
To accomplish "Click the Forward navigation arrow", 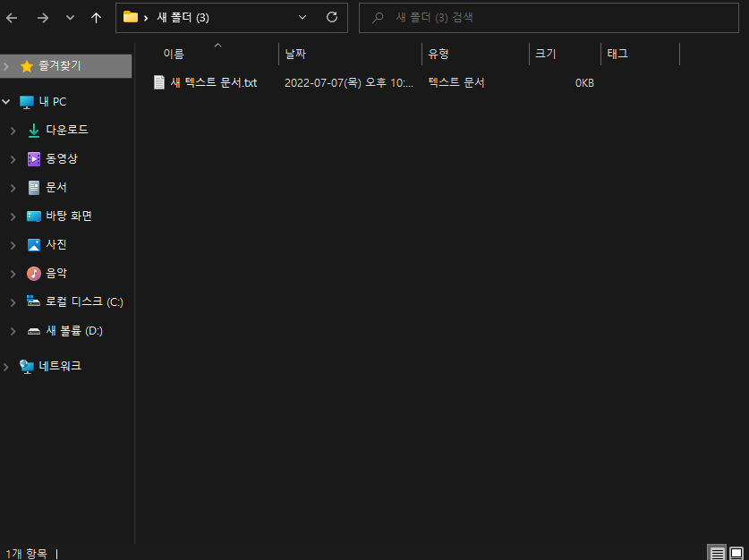I will 42,17.
